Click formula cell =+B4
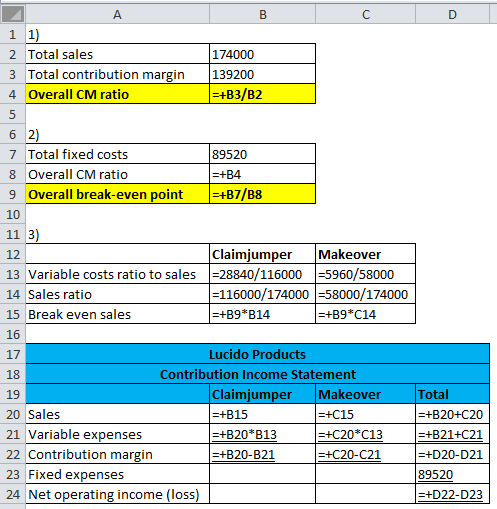The width and height of the screenshot is (497, 509). pyautogui.click(x=262, y=174)
